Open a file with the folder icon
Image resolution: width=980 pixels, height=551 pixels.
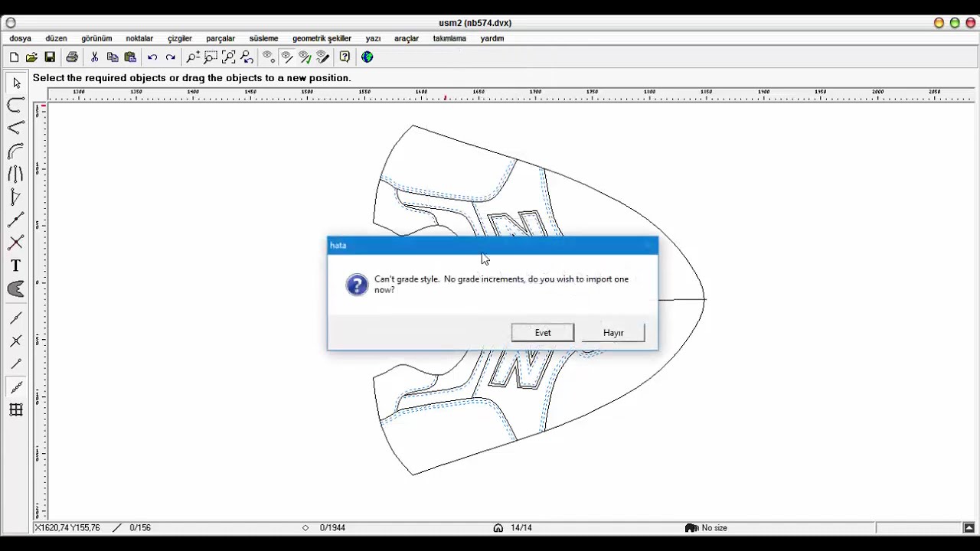[31, 57]
